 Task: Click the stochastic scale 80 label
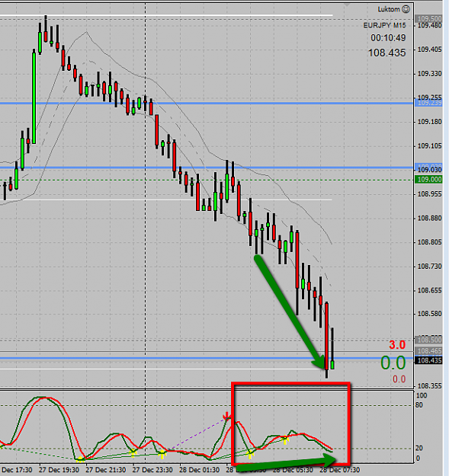pyautogui.click(x=419, y=405)
